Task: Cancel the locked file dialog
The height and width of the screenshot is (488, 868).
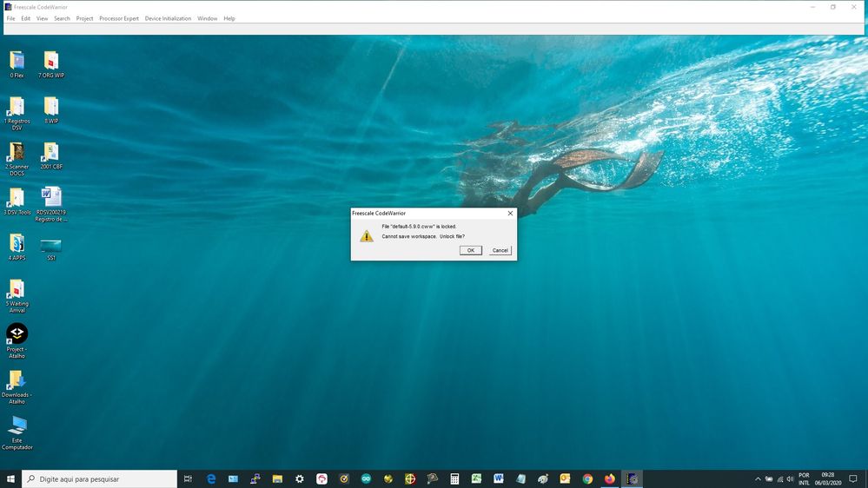Action: click(x=500, y=251)
